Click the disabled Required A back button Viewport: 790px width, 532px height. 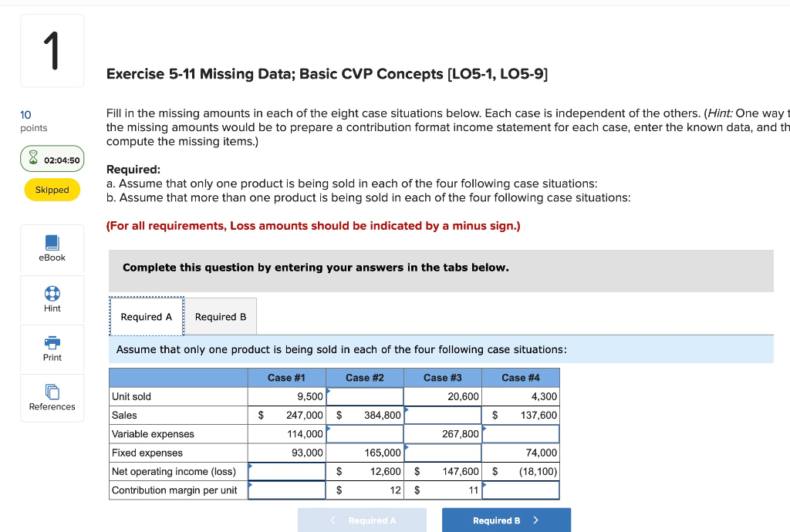tap(362, 520)
